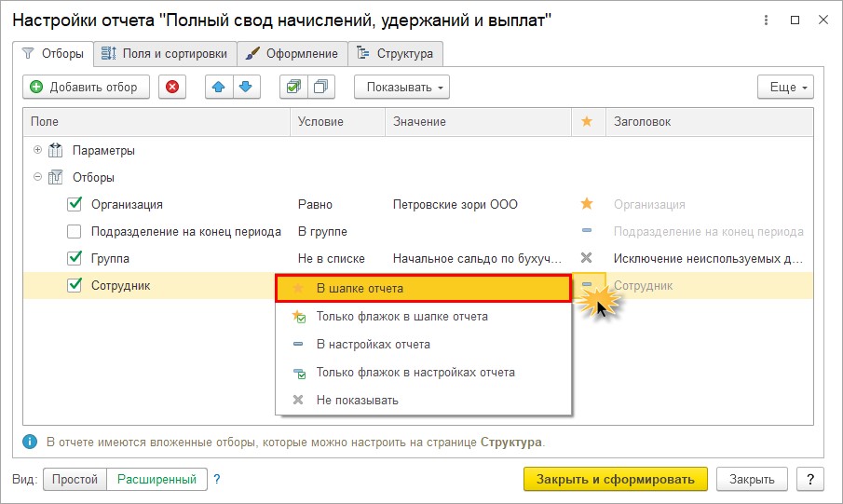Click the uncheck all filters icon

tap(321, 87)
